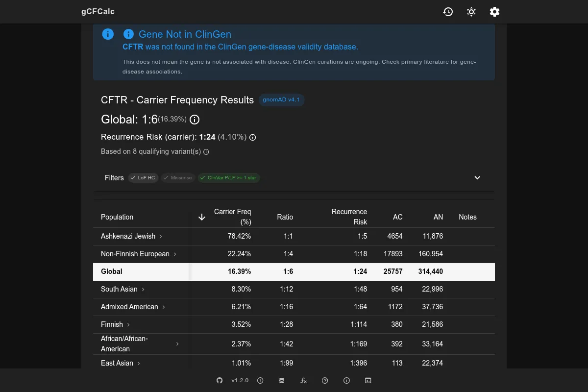Show info for the Global 1:6 result
This screenshot has height=392, width=588.
tap(195, 120)
